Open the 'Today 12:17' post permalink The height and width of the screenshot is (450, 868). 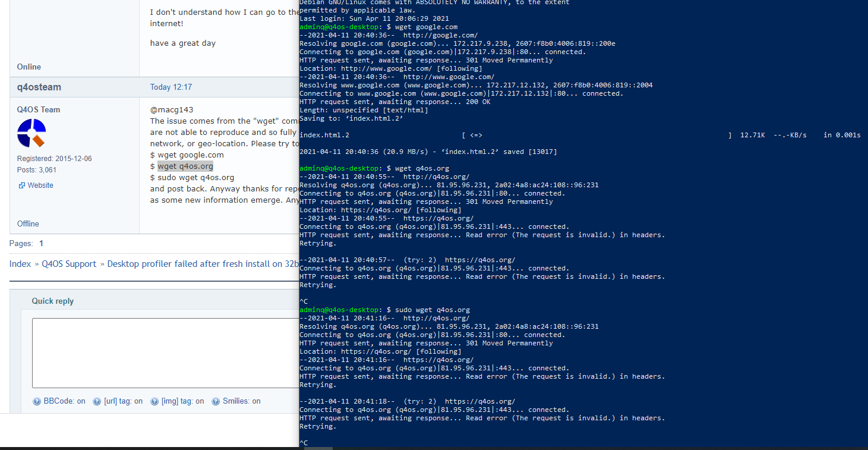171,87
